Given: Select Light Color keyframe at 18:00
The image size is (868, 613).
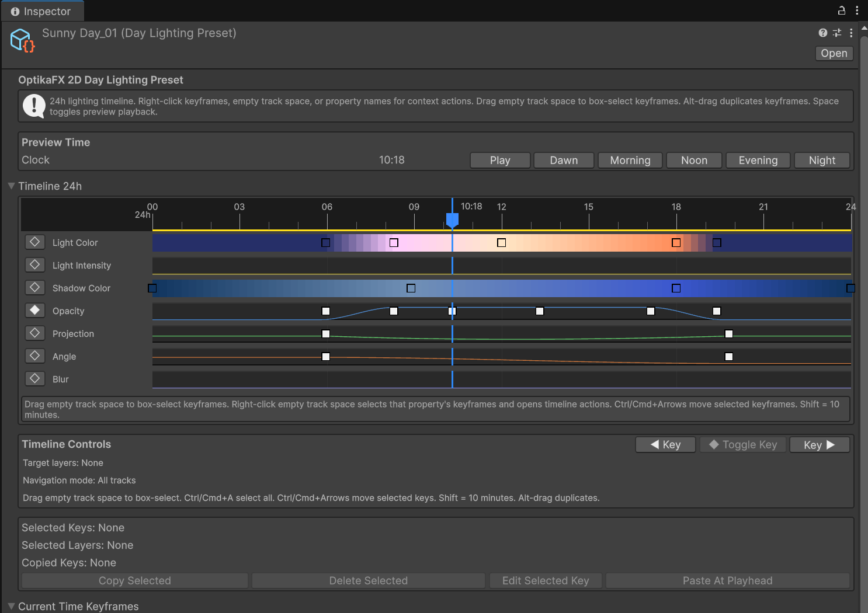Looking at the screenshot, I should coord(676,243).
